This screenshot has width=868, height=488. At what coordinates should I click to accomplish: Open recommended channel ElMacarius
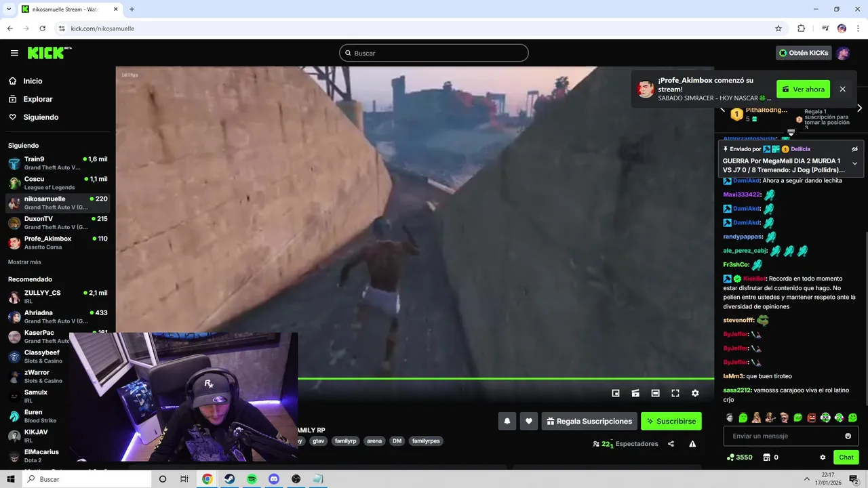(x=37, y=455)
